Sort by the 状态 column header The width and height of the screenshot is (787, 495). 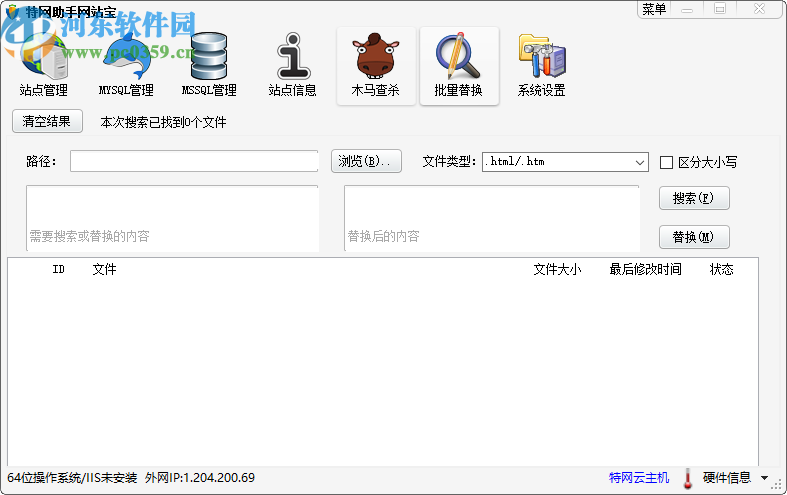click(721, 270)
